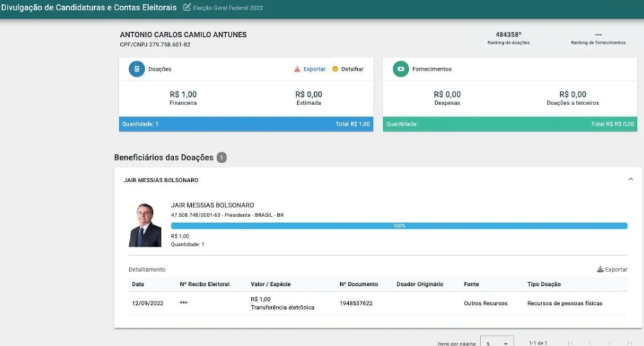The height and width of the screenshot is (346, 644).
Task: Click Exportar in the Detalhamento section
Action: pyautogui.click(x=616, y=270)
